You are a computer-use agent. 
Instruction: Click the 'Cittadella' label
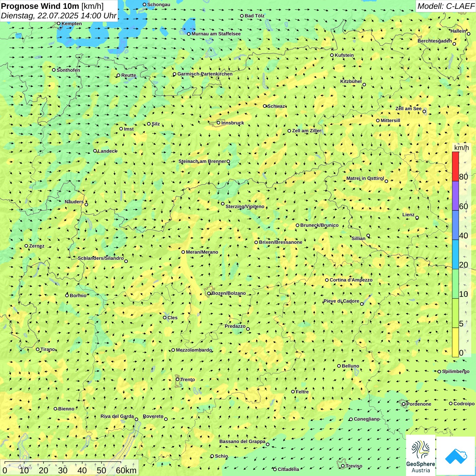[288, 469]
